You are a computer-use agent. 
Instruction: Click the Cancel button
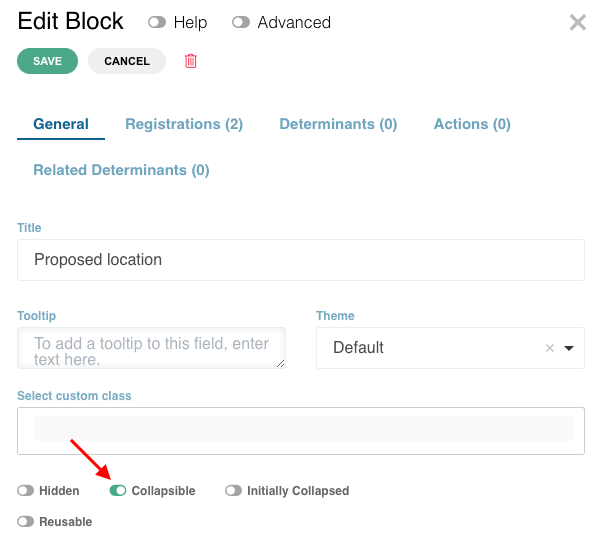click(127, 61)
